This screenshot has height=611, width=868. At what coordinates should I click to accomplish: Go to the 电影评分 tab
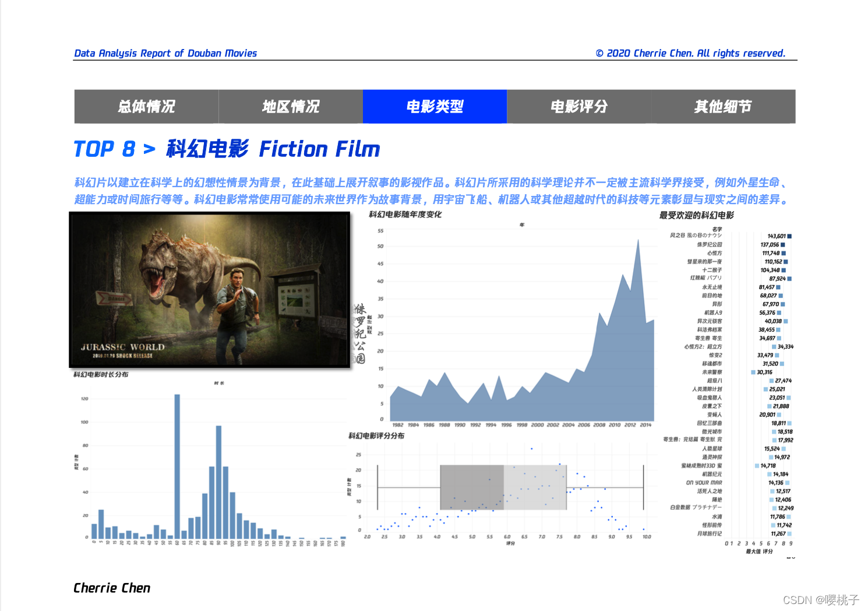tap(579, 107)
